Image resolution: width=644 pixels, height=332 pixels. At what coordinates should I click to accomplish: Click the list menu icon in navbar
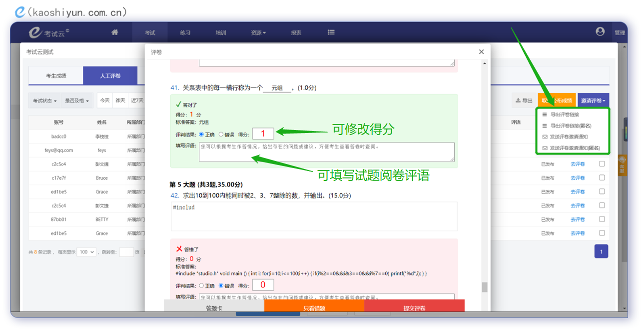click(331, 32)
